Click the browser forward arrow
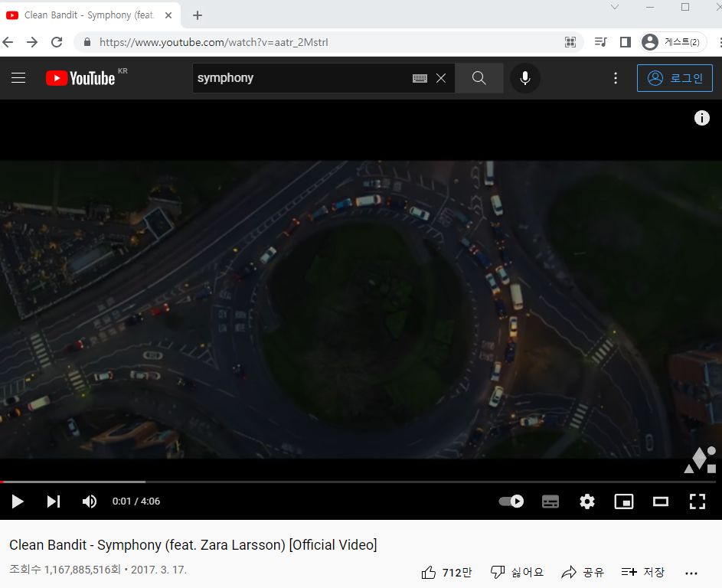 pyautogui.click(x=32, y=42)
